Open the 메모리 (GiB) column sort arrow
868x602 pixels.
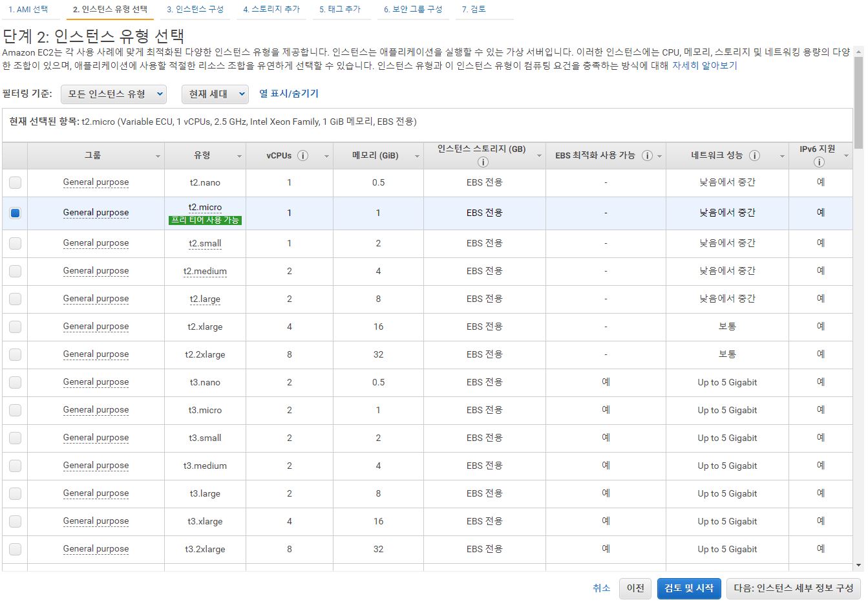pos(417,156)
